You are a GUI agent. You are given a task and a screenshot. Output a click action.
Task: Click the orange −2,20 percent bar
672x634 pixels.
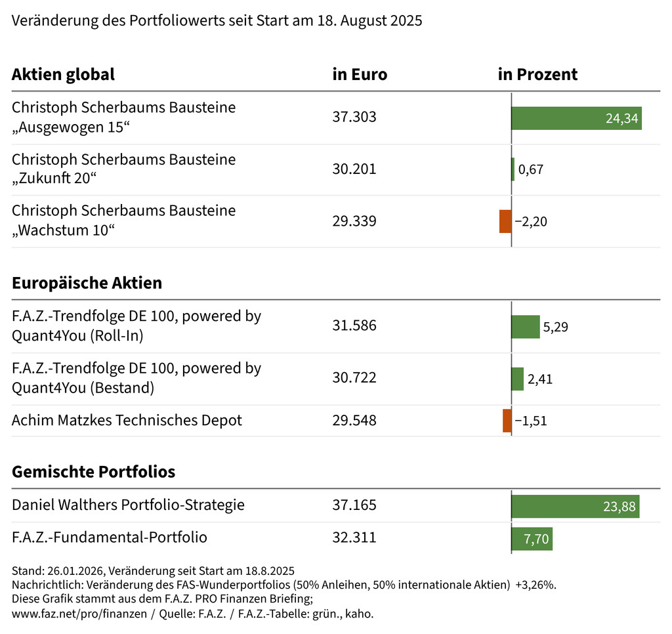505,221
